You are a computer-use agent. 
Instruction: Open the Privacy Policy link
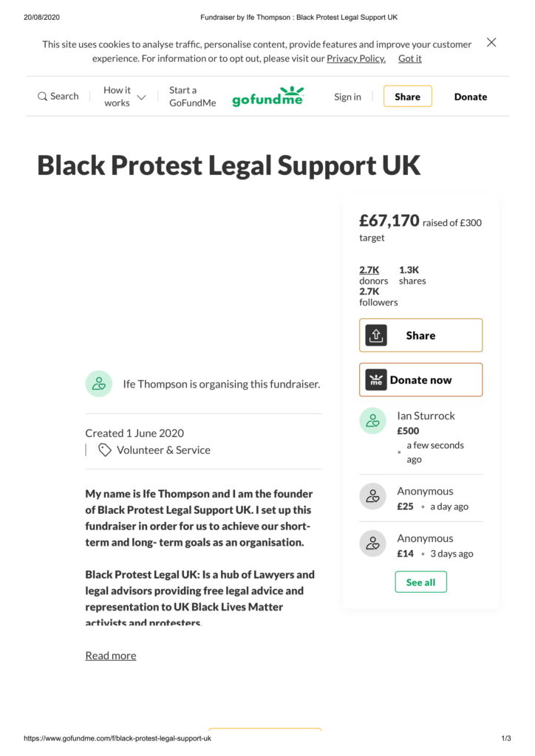pyautogui.click(x=356, y=58)
